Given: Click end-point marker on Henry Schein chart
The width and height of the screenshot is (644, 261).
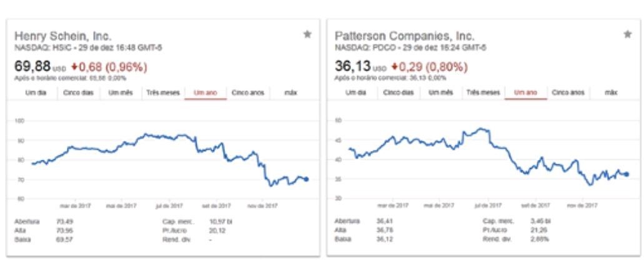Looking at the screenshot, I should pyautogui.click(x=306, y=179).
